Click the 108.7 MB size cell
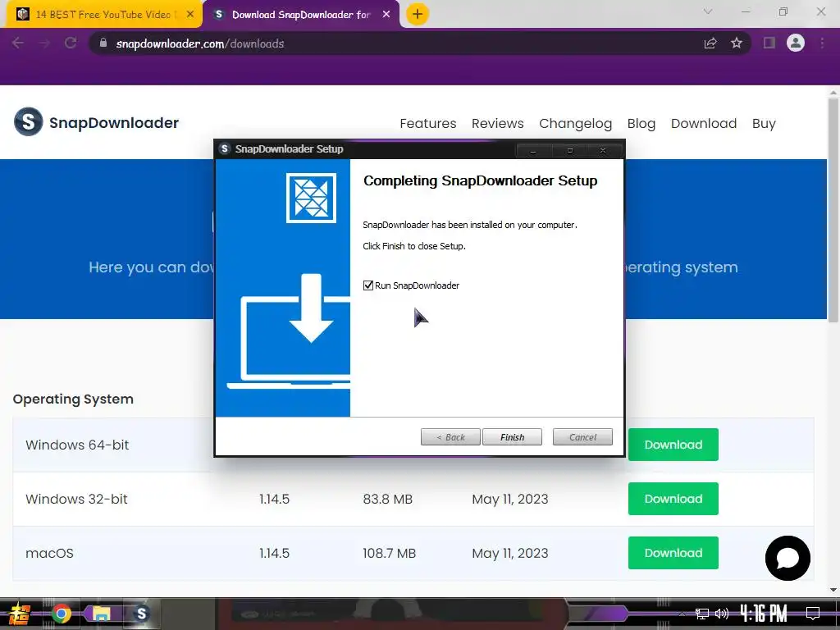This screenshot has height=630, width=840. [389, 554]
